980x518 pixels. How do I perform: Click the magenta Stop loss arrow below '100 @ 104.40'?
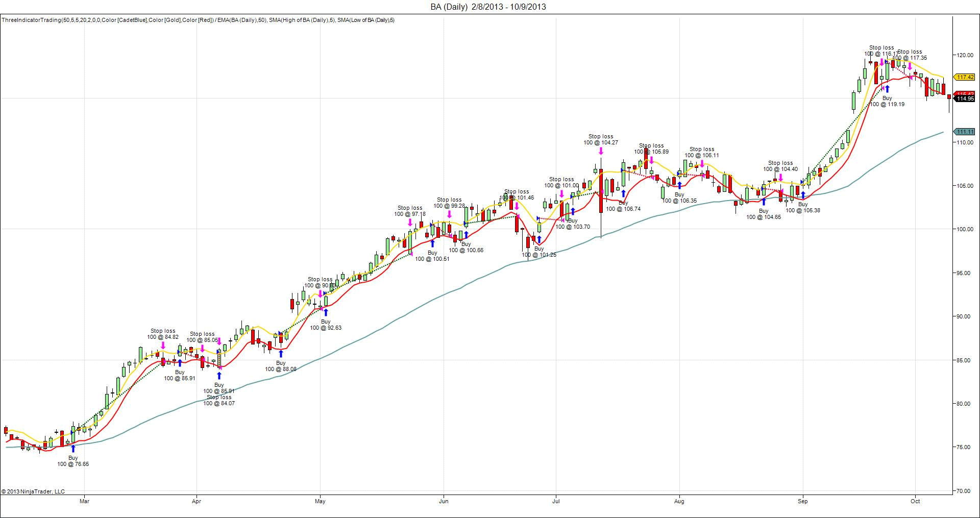pos(780,178)
